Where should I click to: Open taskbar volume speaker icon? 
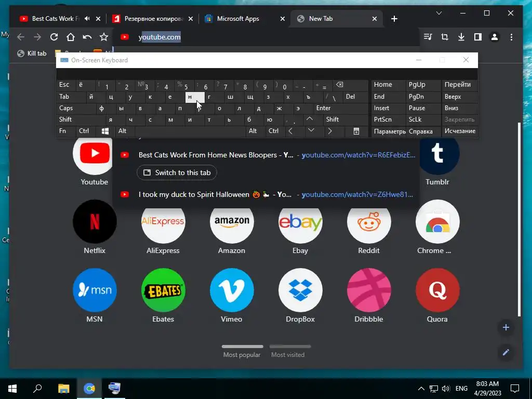[446, 389]
